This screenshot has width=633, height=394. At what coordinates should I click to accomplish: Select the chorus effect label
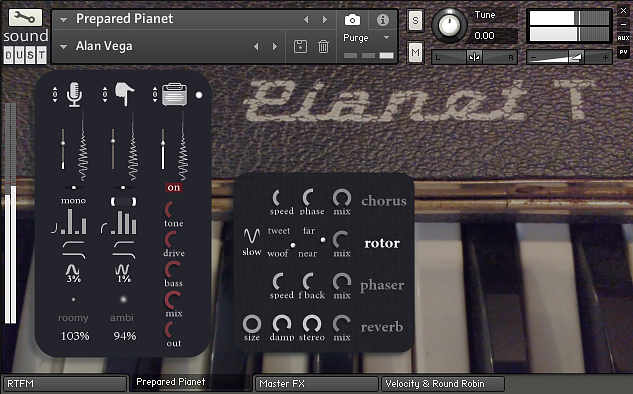pyautogui.click(x=384, y=201)
